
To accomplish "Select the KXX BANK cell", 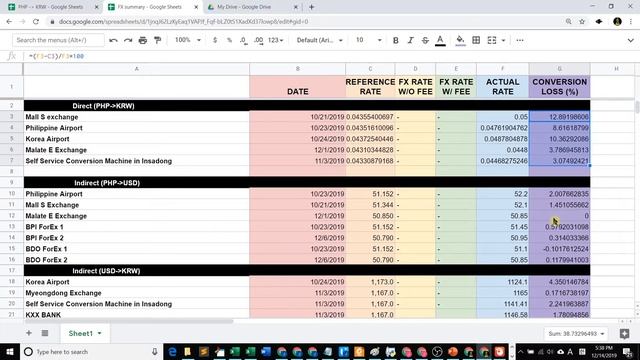I will (136, 315).
